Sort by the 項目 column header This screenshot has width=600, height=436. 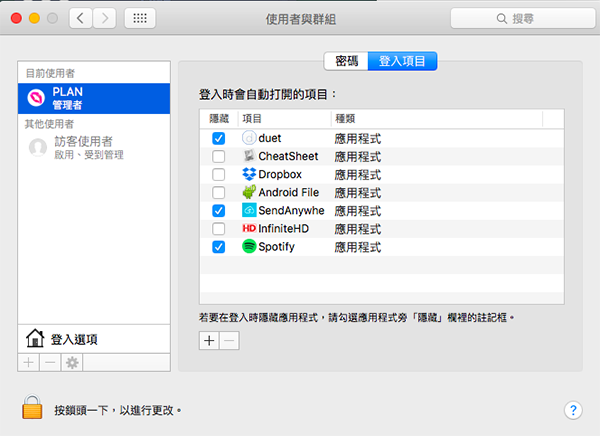point(284,119)
